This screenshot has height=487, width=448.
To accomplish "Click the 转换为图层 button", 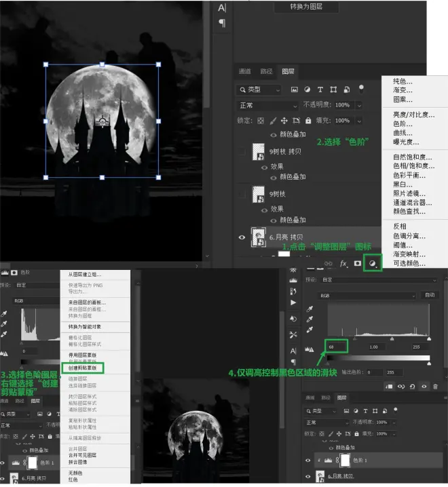I will pos(306,7).
